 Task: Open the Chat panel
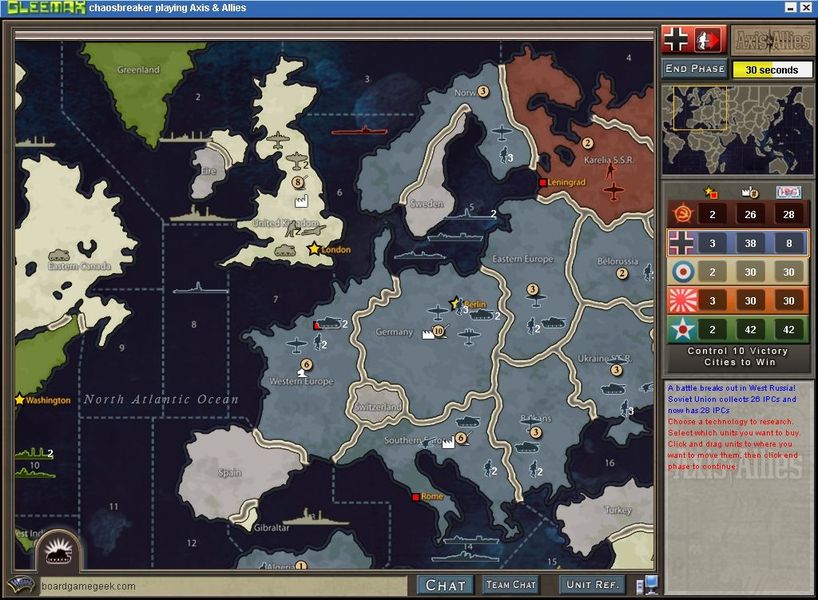[445, 585]
